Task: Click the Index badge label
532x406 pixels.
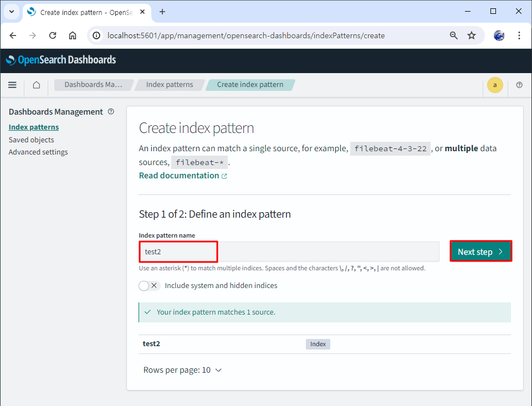Action: (x=318, y=344)
